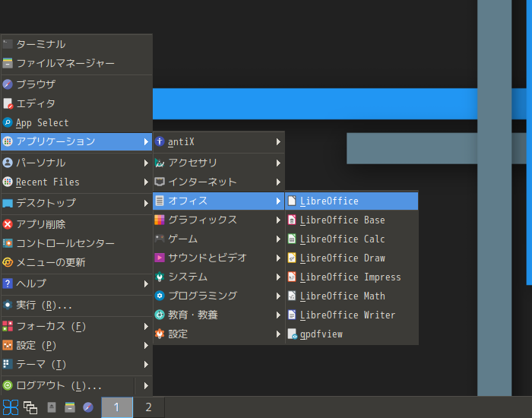Open the フォーカス (F) menu entry

point(76,326)
